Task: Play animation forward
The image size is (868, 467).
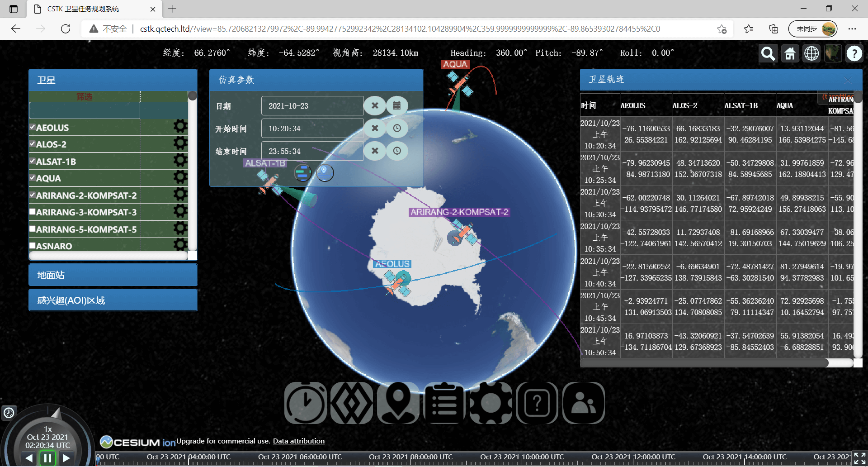Action: pos(66,458)
